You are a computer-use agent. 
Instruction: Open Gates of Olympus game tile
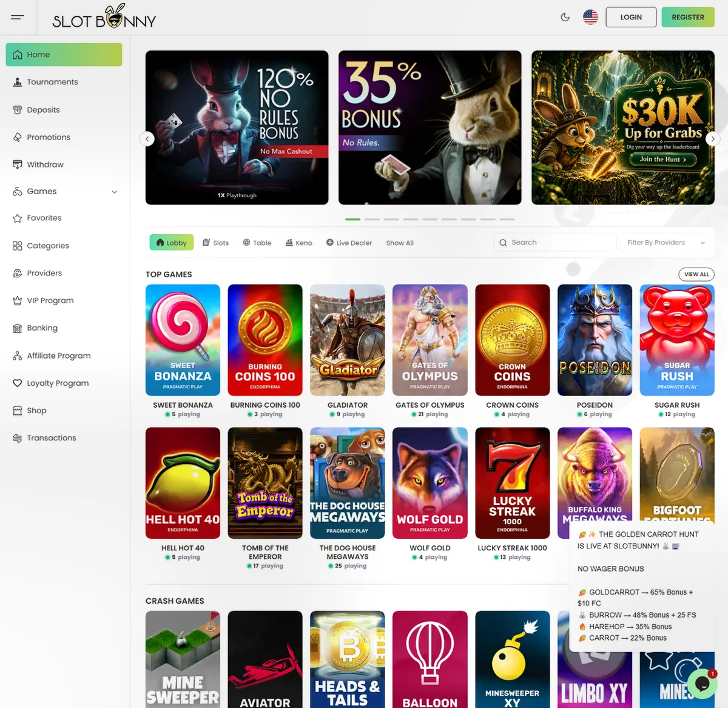430,340
